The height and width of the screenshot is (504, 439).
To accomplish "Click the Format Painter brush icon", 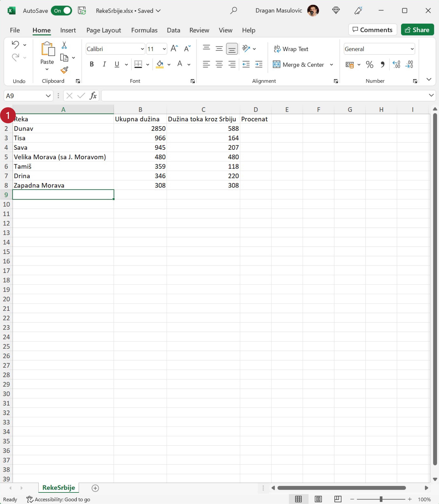I will coord(64,70).
